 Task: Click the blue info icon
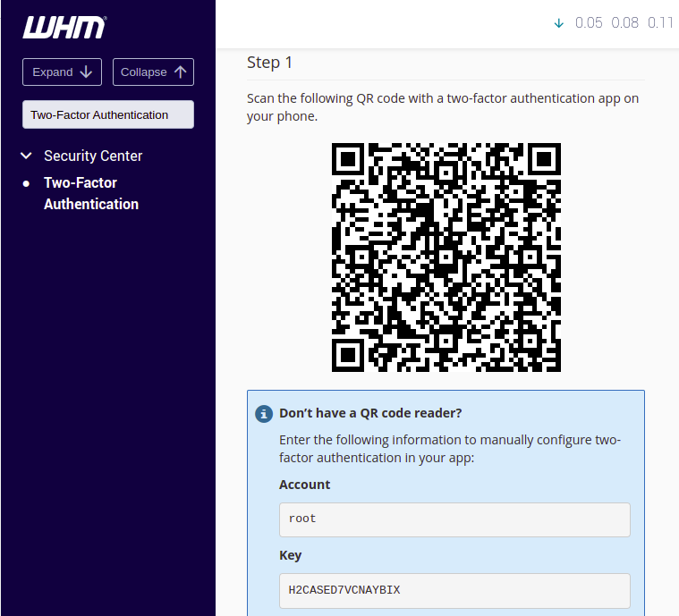[264, 414]
